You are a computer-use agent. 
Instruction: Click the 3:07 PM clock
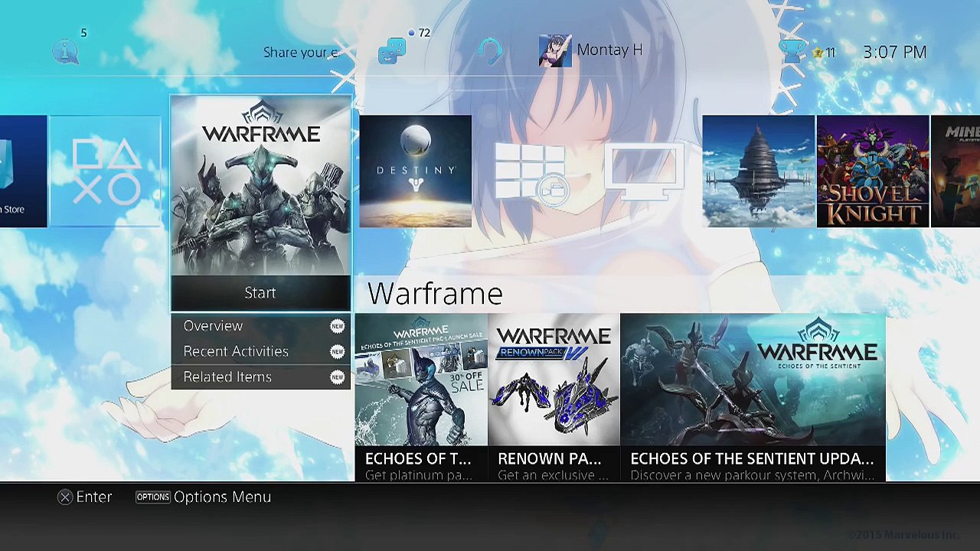[894, 52]
